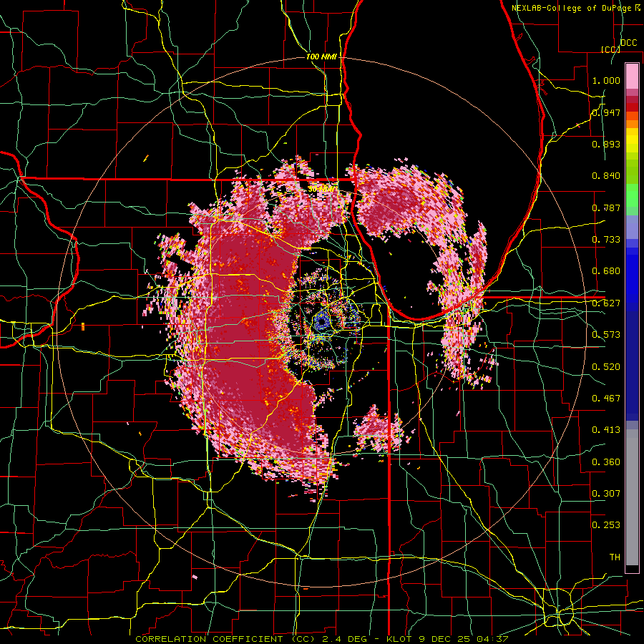Click the 0.733 scale value
Image resolution: width=644 pixels, height=644 pixels.
coord(606,240)
